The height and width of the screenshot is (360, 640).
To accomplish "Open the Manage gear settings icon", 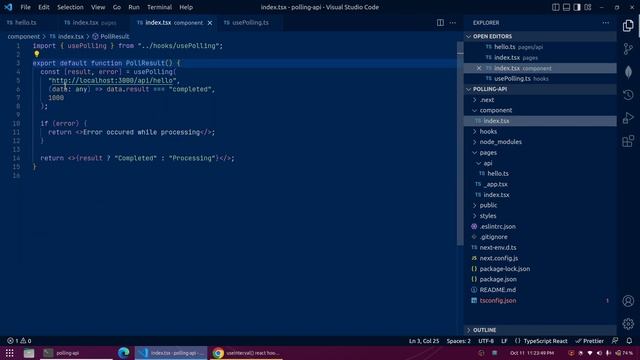I will (x=628, y=324).
